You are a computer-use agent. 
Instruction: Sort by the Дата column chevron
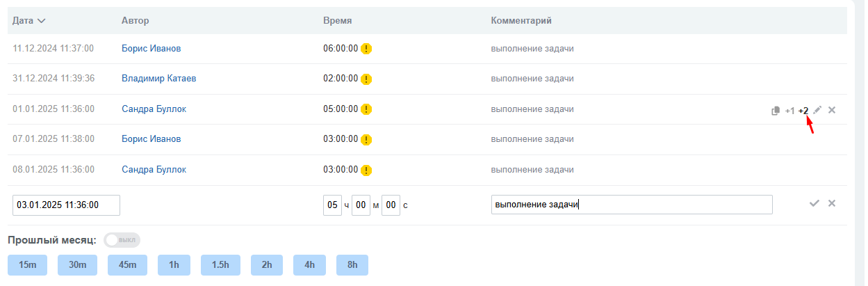pyautogui.click(x=42, y=21)
